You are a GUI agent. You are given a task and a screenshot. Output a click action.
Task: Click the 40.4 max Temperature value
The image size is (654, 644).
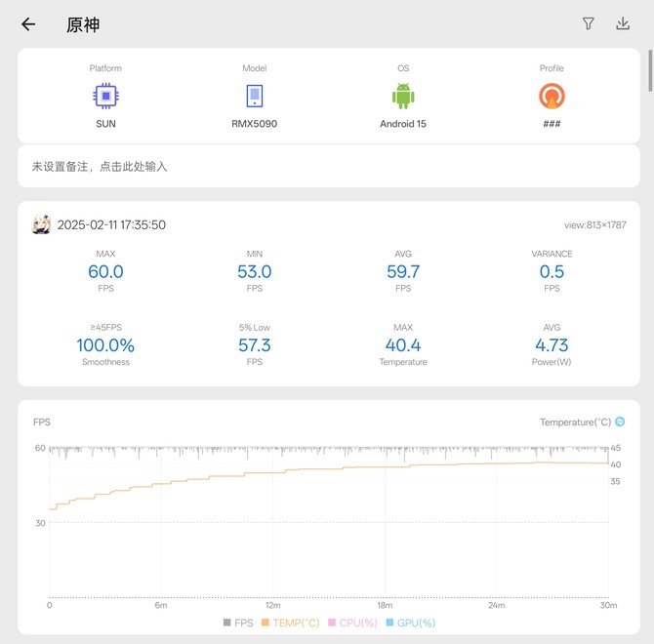pyautogui.click(x=403, y=345)
